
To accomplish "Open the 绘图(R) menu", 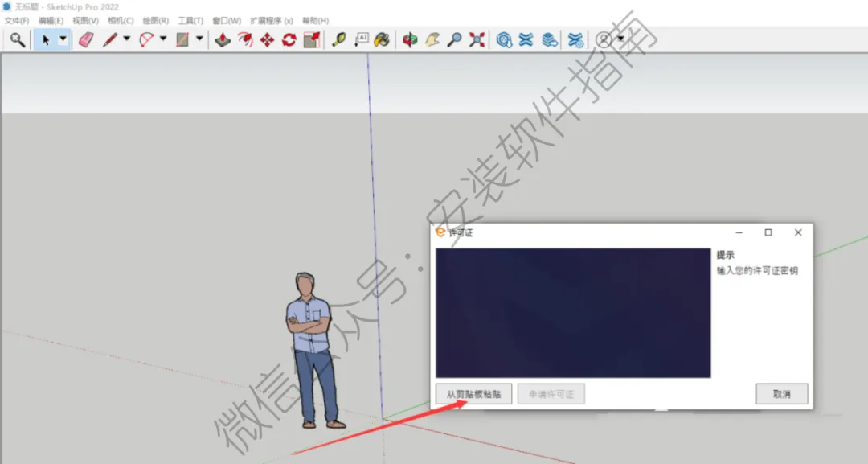I will 156,20.
